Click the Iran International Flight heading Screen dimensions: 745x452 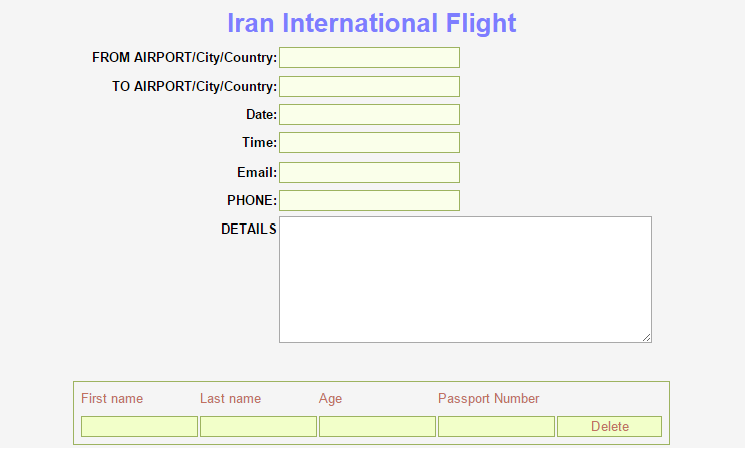(x=372, y=23)
